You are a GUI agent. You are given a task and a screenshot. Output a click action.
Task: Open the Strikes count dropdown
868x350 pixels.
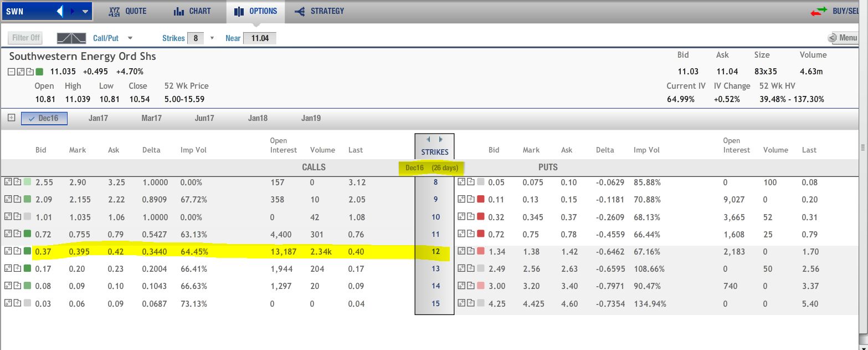point(212,38)
